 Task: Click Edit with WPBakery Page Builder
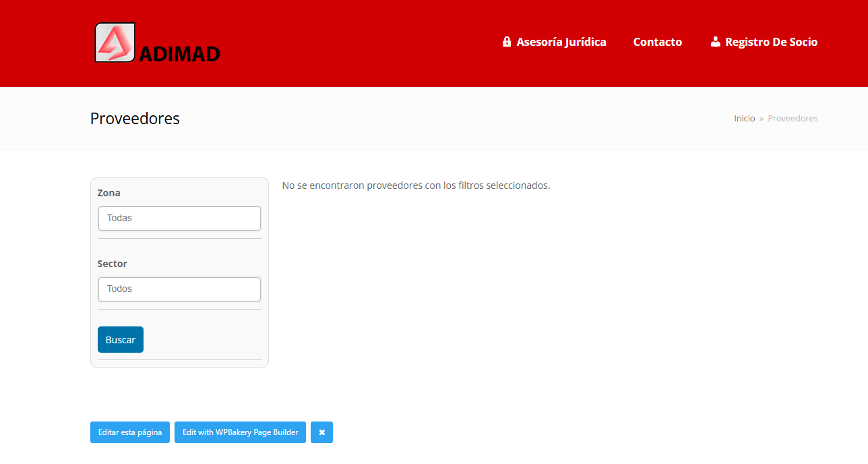tap(241, 432)
